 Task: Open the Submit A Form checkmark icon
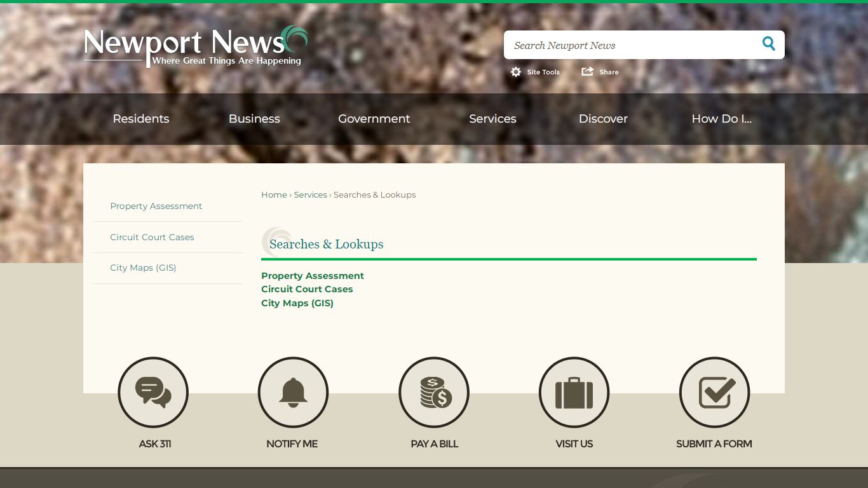tap(714, 392)
